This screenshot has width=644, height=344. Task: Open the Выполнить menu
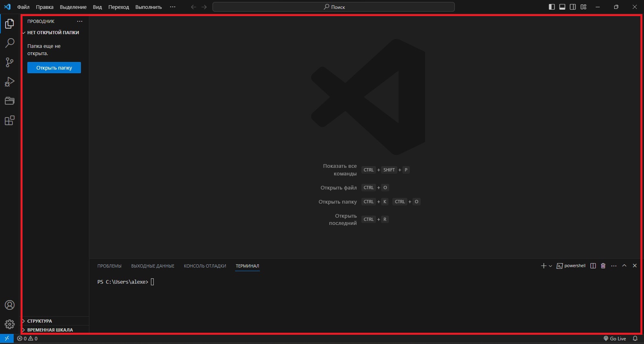149,7
